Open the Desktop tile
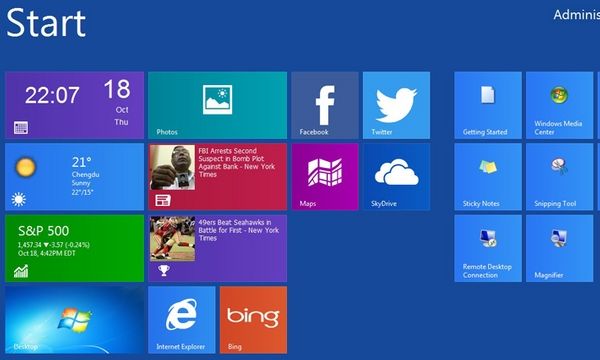Viewport: 600px width, 360px height. 74,320
